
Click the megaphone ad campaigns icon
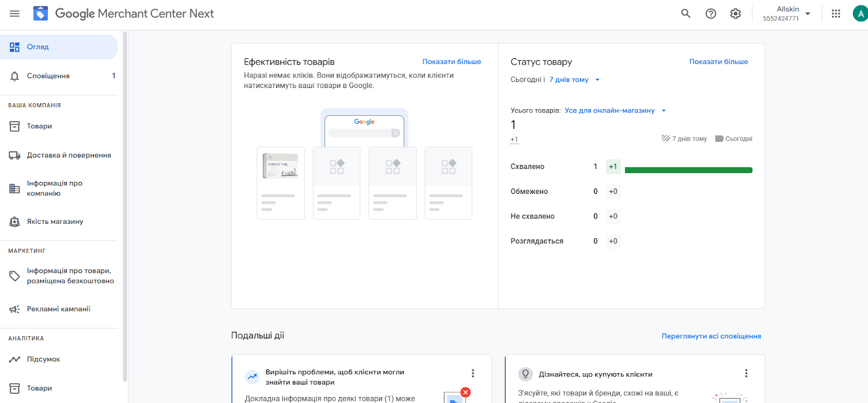pyautogui.click(x=15, y=309)
